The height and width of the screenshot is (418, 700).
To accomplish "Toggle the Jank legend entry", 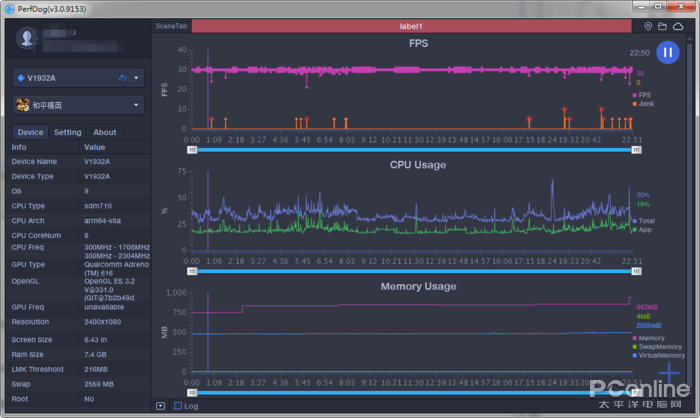I will (x=643, y=104).
